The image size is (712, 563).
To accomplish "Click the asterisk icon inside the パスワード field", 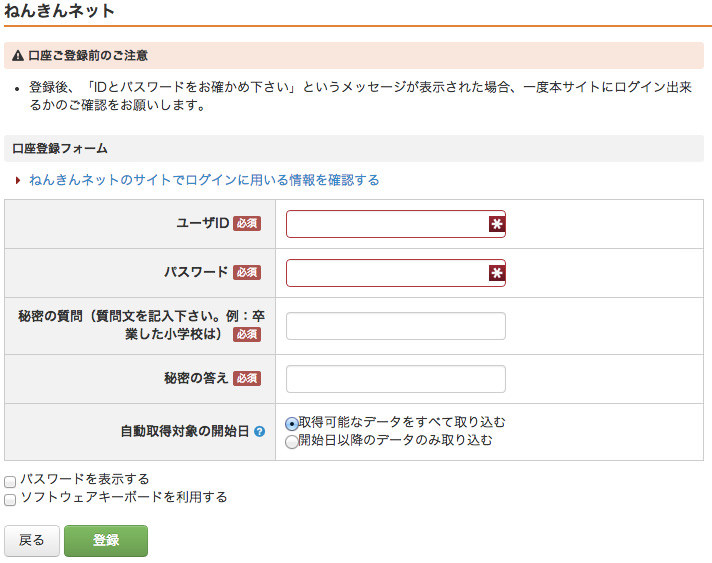I will pos(496,273).
